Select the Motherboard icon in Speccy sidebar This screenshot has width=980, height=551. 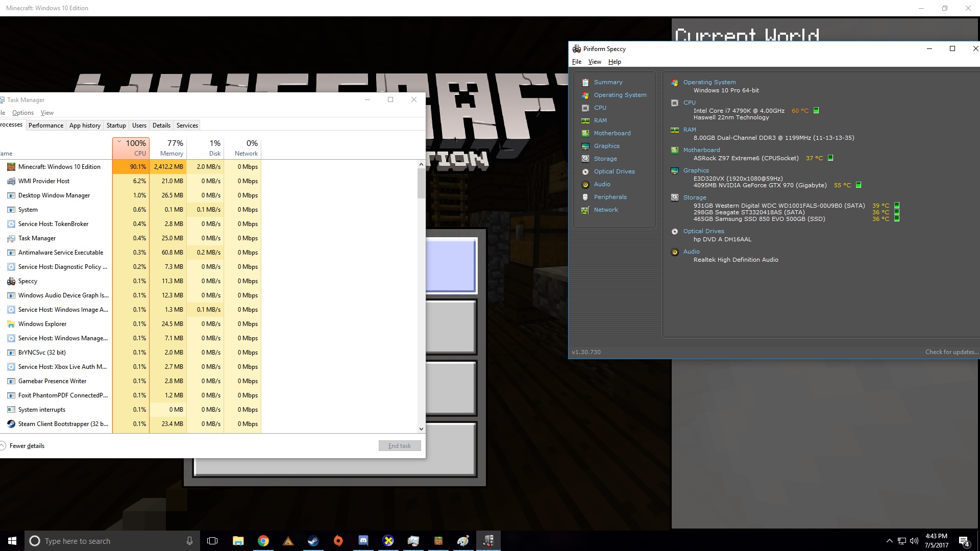[585, 133]
